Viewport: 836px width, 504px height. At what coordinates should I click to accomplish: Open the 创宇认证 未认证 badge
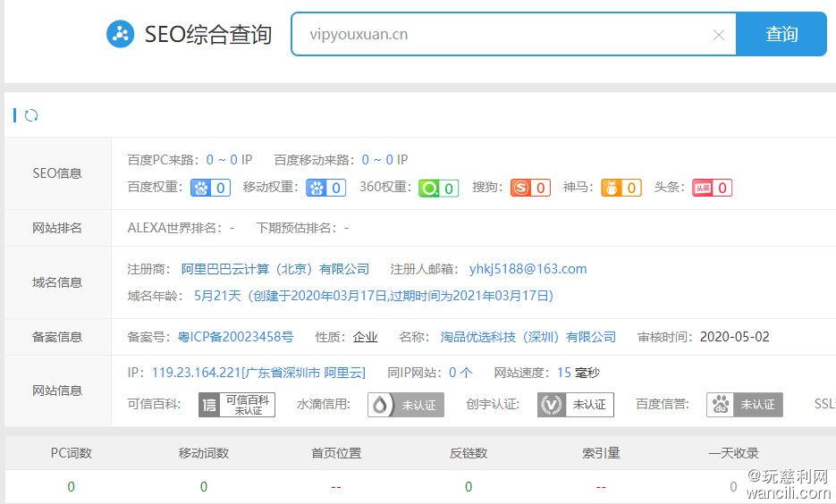coord(575,405)
